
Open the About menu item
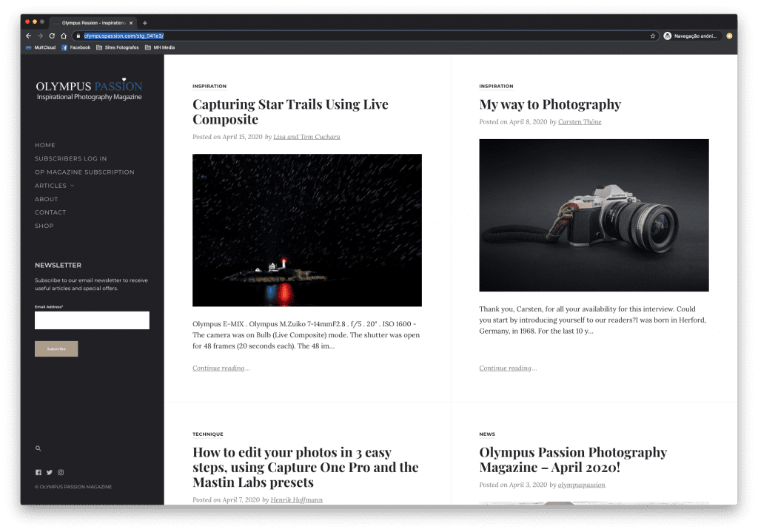(x=47, y=199)
